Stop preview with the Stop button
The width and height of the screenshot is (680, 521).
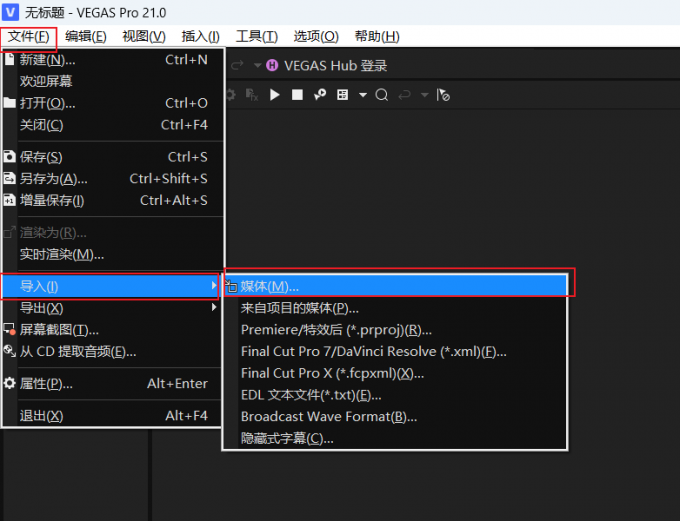(x=297, y=95)
